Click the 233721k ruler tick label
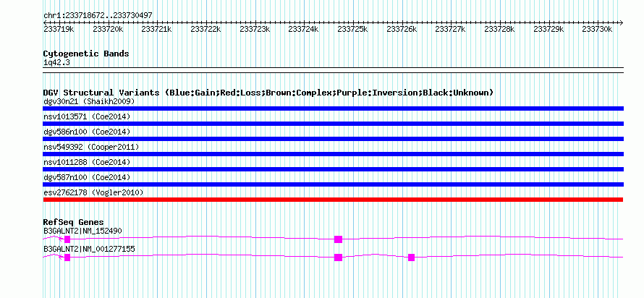The width and height of the screenshot is (644, 298). click(156, 29)
